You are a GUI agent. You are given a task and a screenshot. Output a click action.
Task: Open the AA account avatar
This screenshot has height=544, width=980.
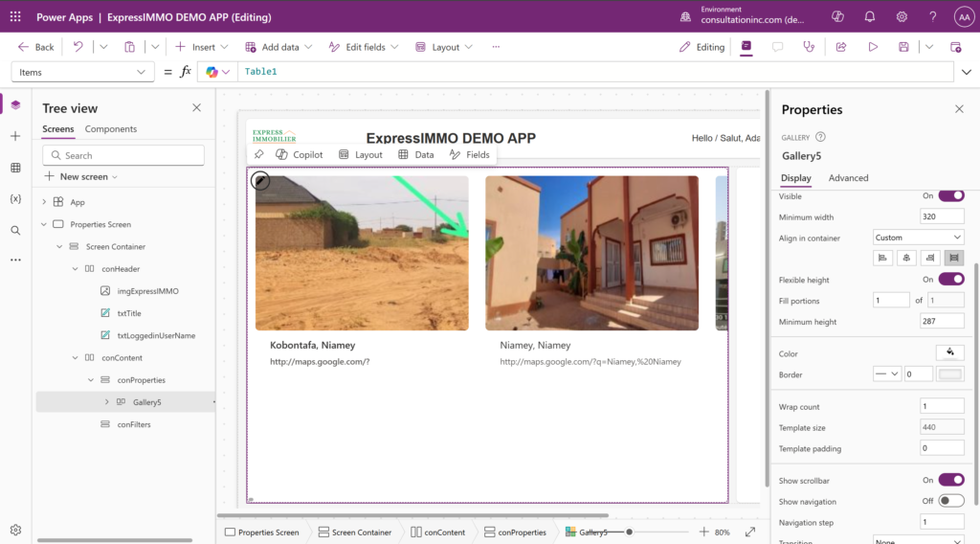(x=965, y=17)
